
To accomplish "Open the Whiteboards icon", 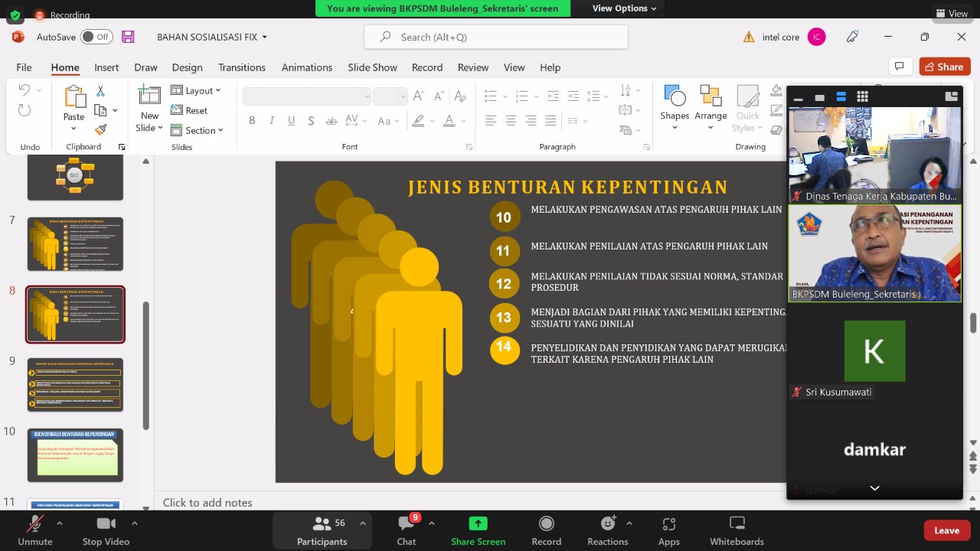I will pos(737,524).
